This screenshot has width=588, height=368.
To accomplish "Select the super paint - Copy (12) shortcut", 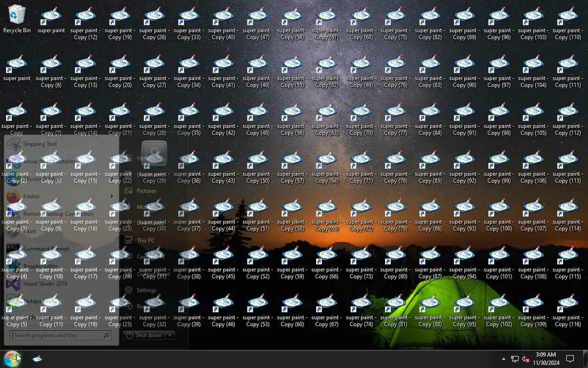I will tap(85, 23).
